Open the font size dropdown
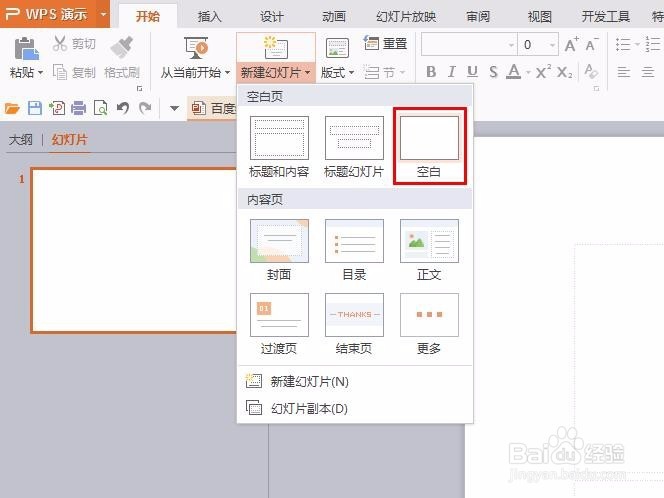 click(x=553, y=45)
